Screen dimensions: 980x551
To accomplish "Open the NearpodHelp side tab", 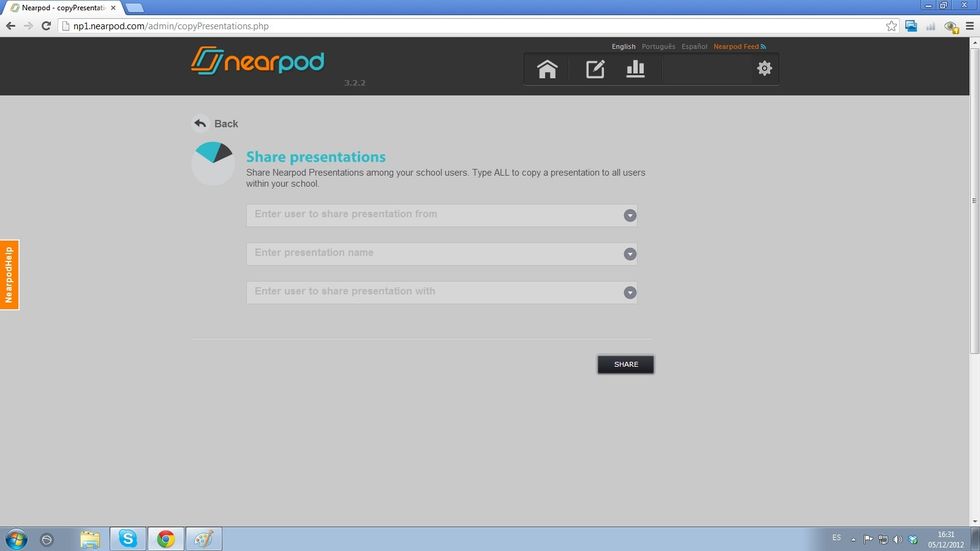I will 9,275.
